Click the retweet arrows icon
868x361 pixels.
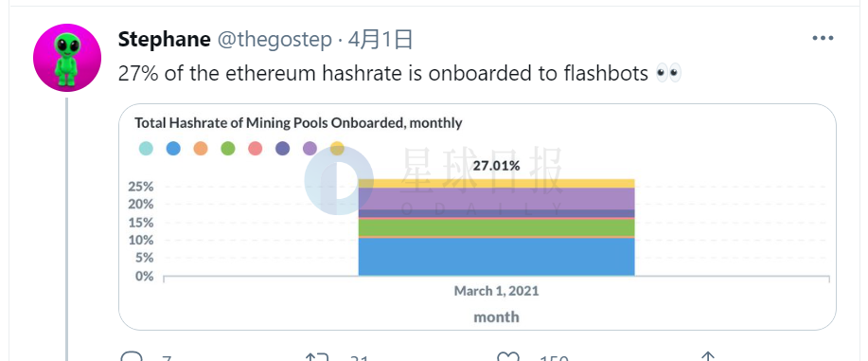point(318,357)
